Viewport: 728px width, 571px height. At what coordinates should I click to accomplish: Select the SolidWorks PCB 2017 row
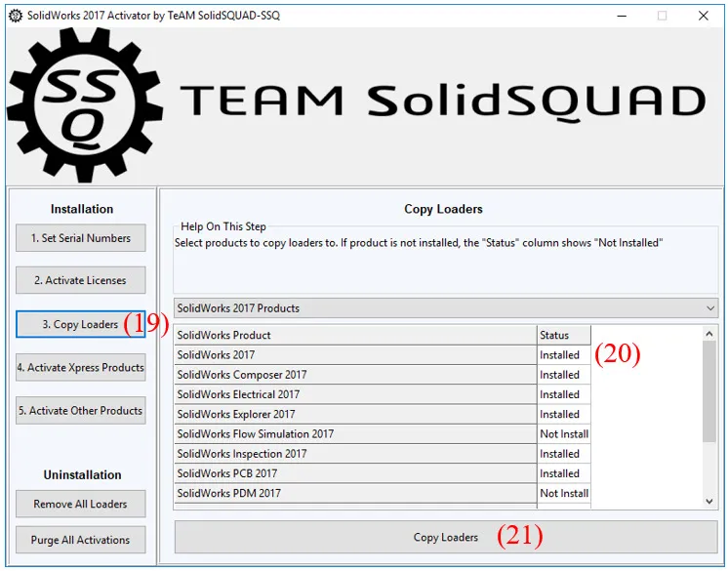383,473
